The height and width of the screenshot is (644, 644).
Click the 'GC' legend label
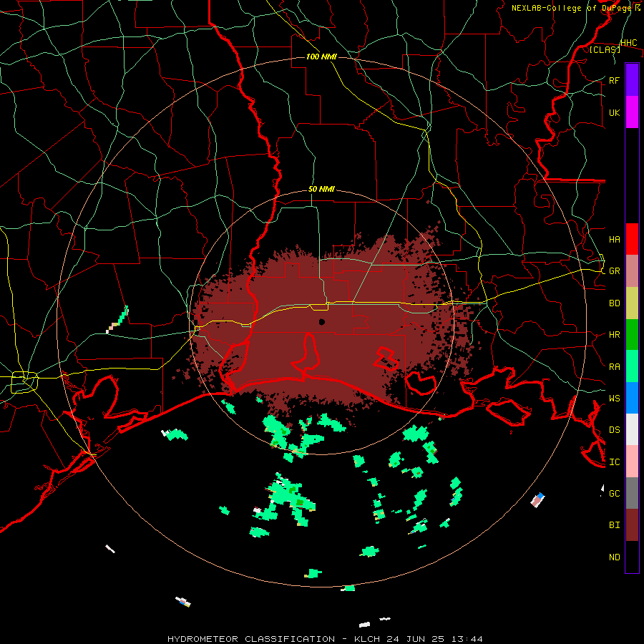click(x=614, y=493)
